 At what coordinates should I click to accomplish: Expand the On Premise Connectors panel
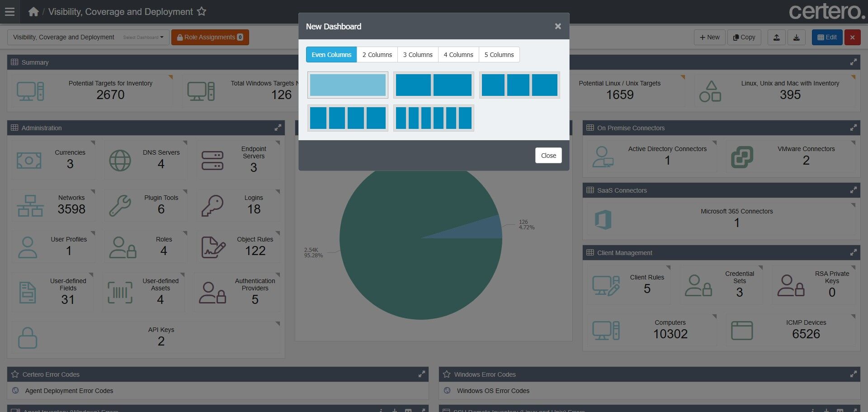(x=853, y=128)
